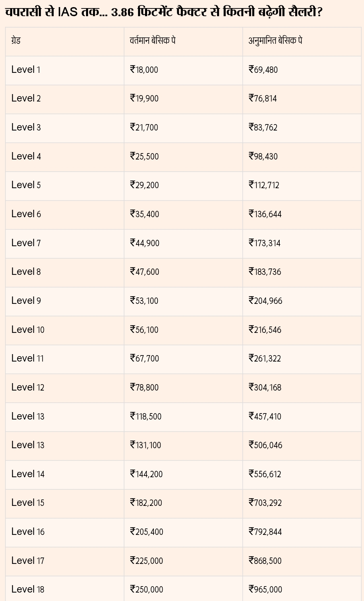This screenshot has height=601, width=364.
Task: Select the ₹25,500 current pay value
Action: [x=144, y=156]
